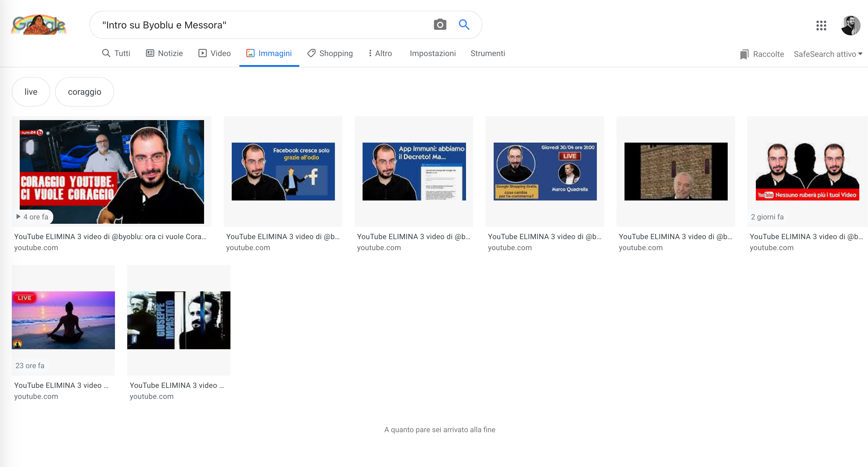The image size is (868, 467).
Task: Search by image using camera icon
Action: coord(440,25)
